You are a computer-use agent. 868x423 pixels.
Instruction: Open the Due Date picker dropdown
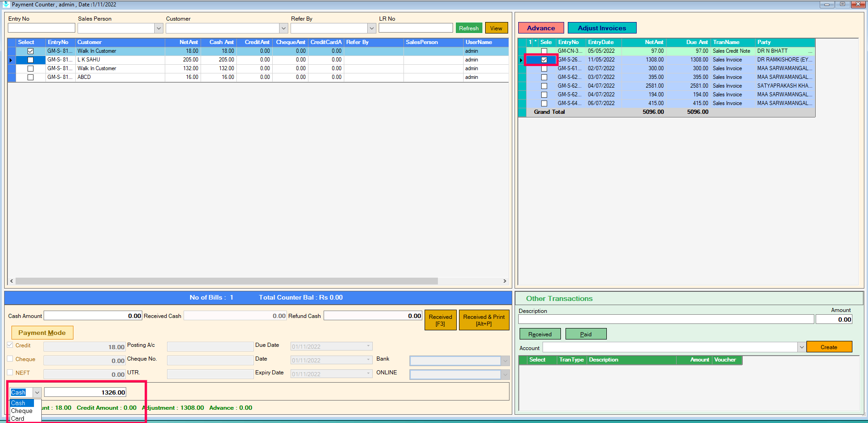click(368, 346)
